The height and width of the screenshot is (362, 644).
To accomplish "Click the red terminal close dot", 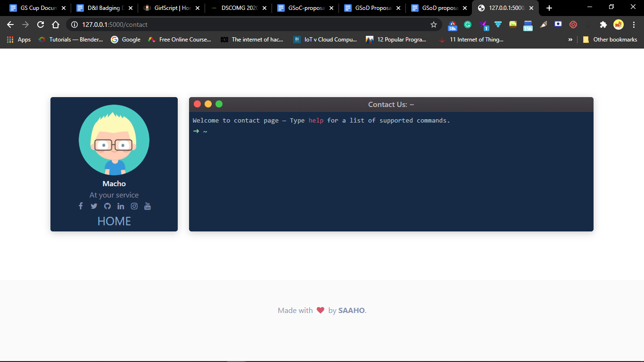I will (x=198, y=104).
